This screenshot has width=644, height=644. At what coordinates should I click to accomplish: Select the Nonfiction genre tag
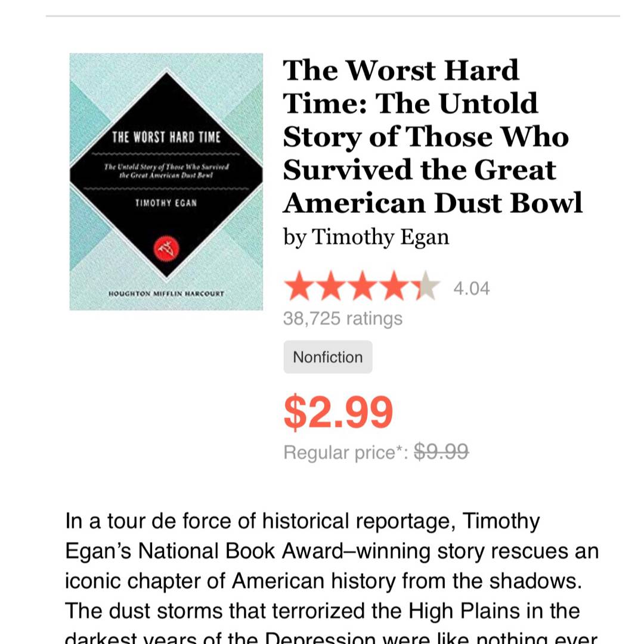[x=328, y=357]
